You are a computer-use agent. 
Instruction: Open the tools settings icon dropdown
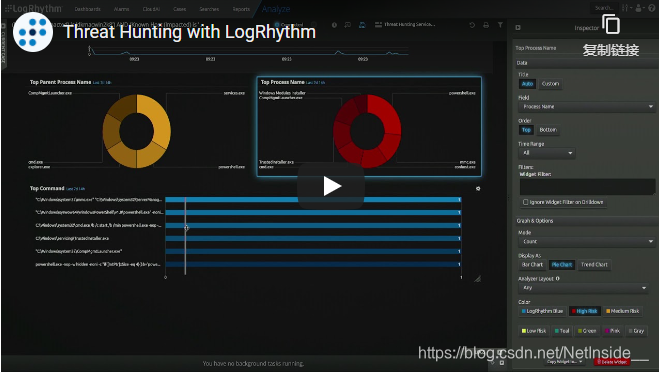coord(626,8)
